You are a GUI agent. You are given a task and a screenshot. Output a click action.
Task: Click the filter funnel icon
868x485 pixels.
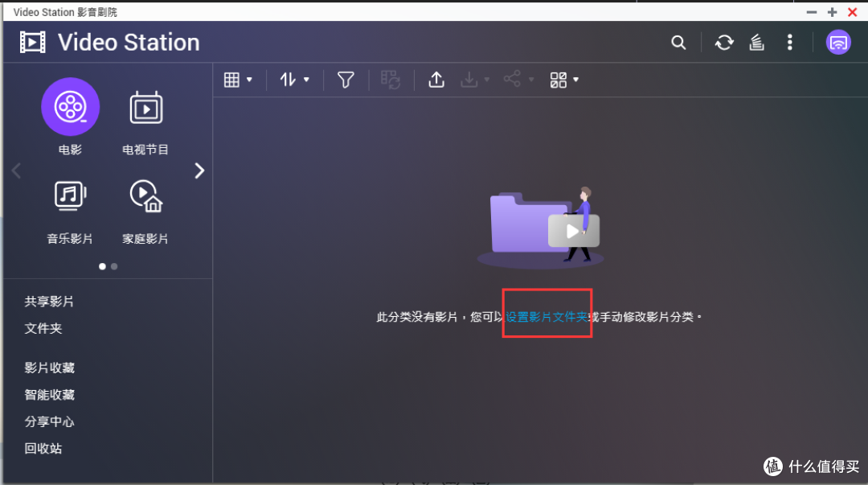point(345,80)
